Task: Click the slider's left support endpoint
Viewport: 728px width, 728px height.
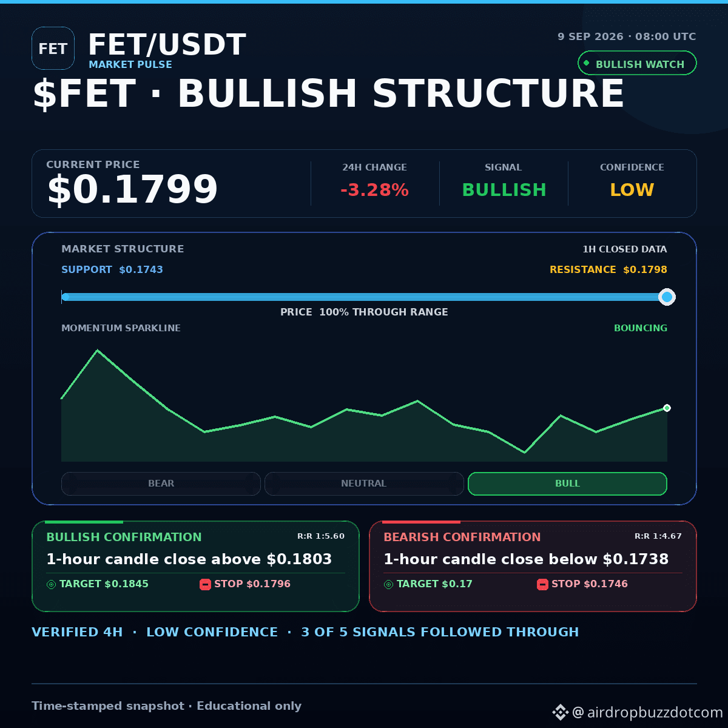Action: tap(66, 297)
